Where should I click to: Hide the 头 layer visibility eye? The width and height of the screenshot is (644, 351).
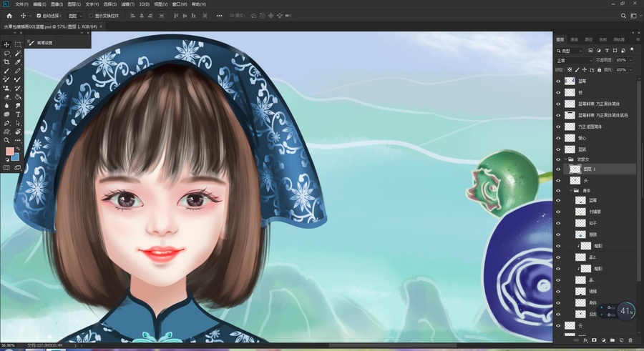coord(558,181)
